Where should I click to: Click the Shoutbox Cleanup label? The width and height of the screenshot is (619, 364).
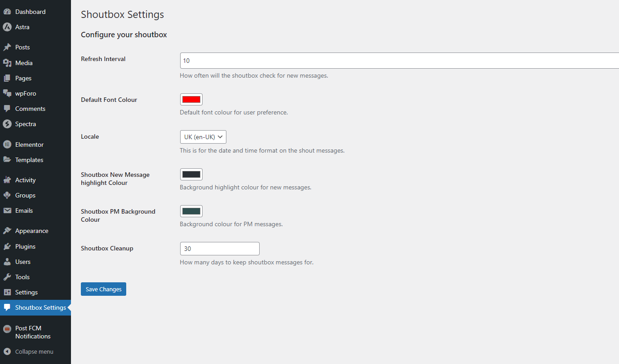[107, 248]
